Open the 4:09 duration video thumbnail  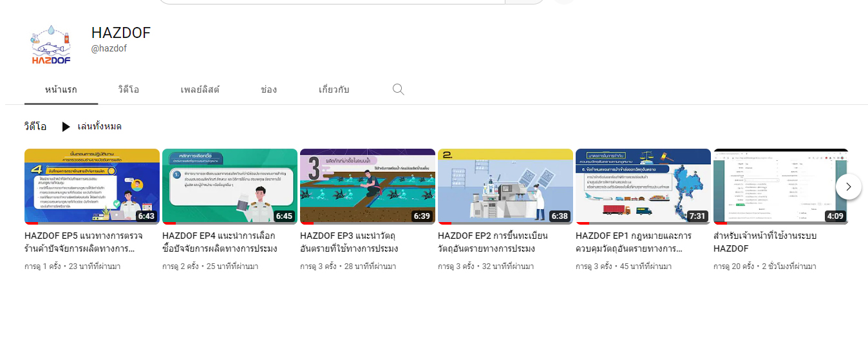(781, 187)
